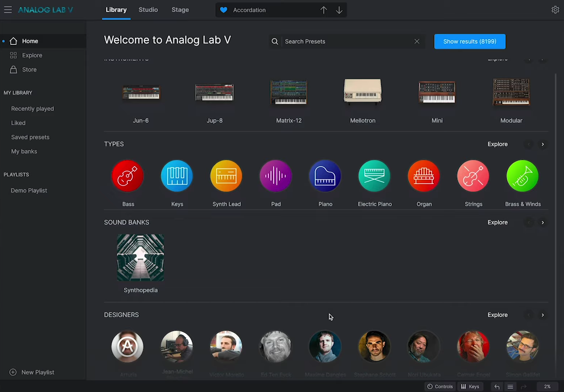
Task: Create a New Playlist
Action: point(32,372)
